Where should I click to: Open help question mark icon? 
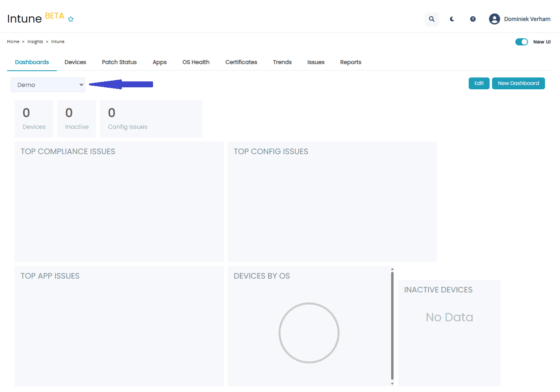(473, 19)
